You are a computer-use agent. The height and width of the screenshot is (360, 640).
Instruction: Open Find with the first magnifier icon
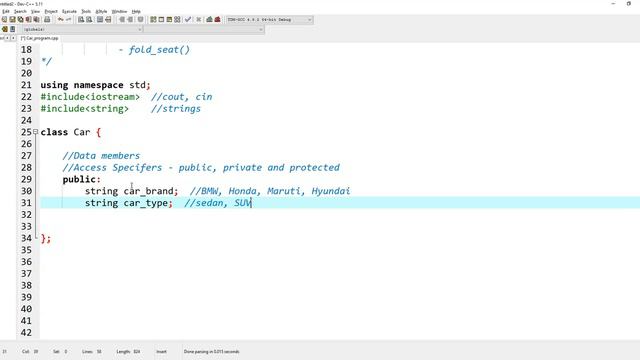(81, 20)
